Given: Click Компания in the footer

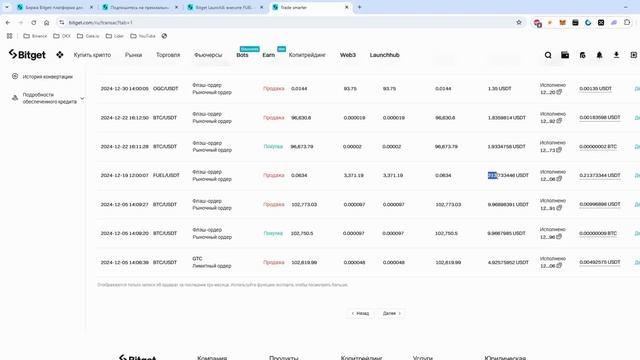Looking at the screenshot, I should (x=212, y=358).
